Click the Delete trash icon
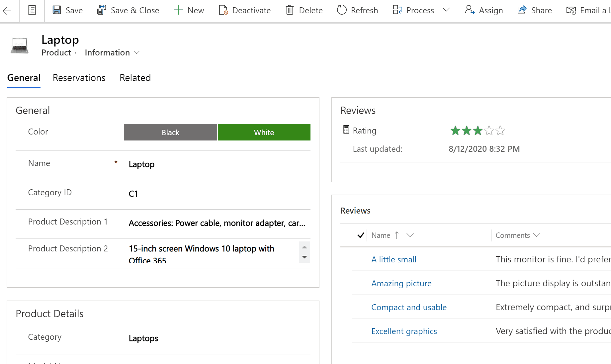 coord(290,10)
